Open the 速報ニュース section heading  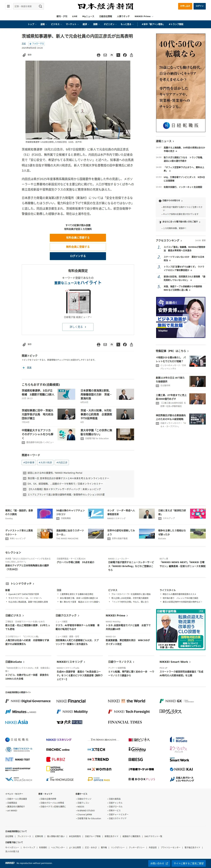165,141
